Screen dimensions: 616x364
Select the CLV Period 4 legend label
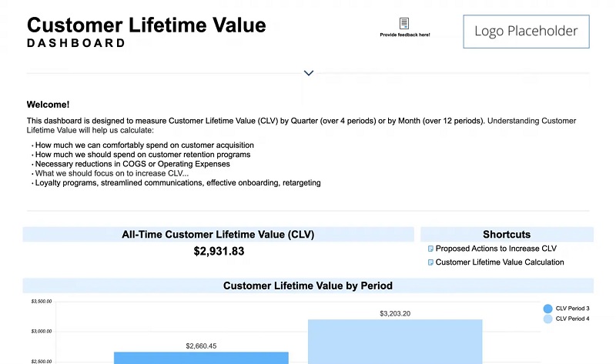click(572, 319)
